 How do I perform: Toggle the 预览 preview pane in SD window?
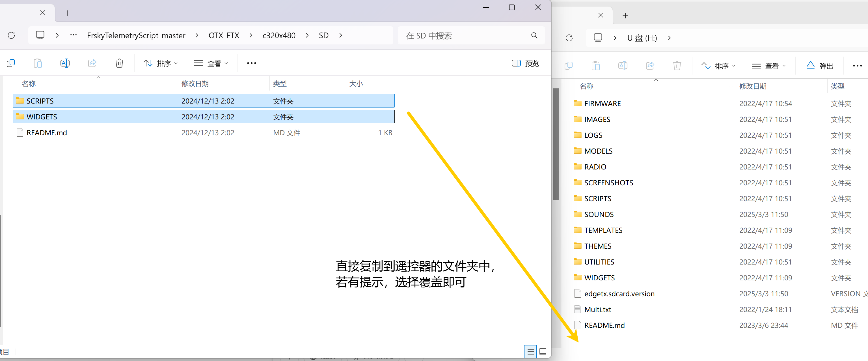point(525,63)
